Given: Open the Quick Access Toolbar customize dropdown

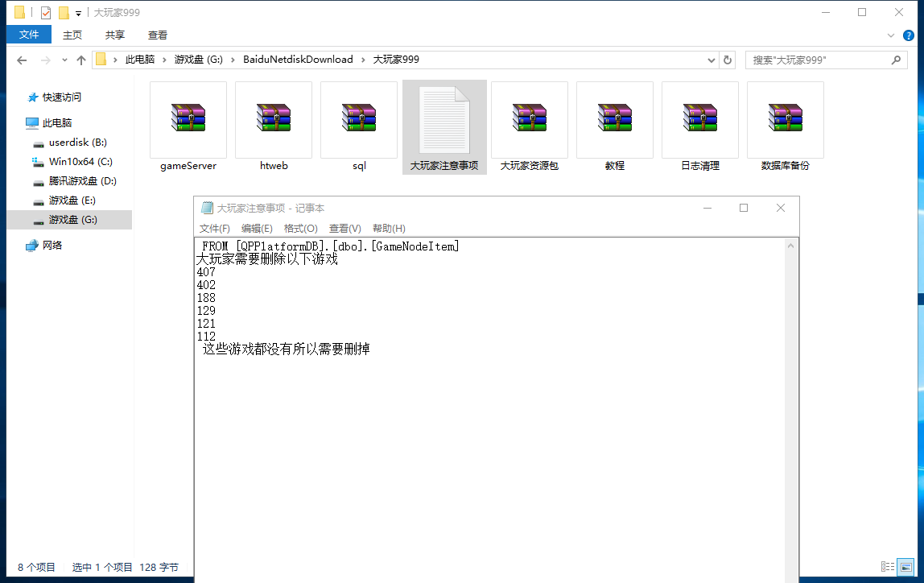Looking at the screenshot, I should click(x=76, y=12).
